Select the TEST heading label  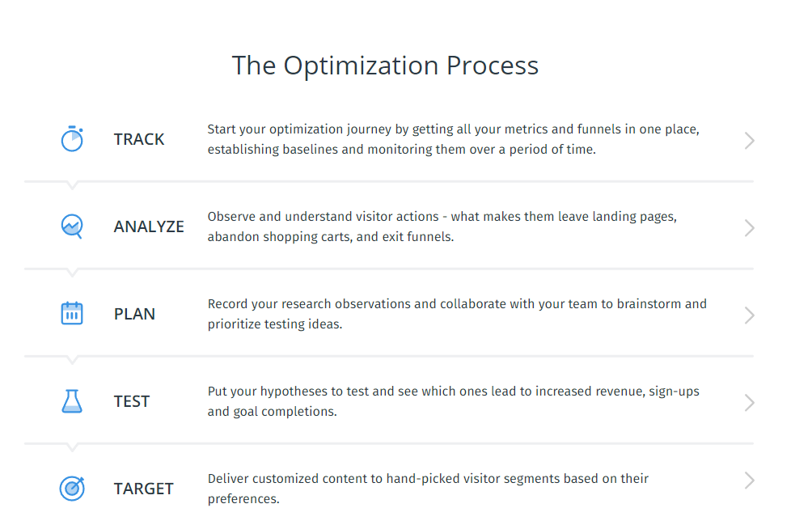point(132,402)
